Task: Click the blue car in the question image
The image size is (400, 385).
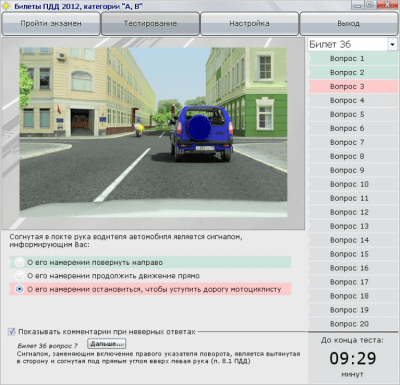Action: (x=201, y=133)
